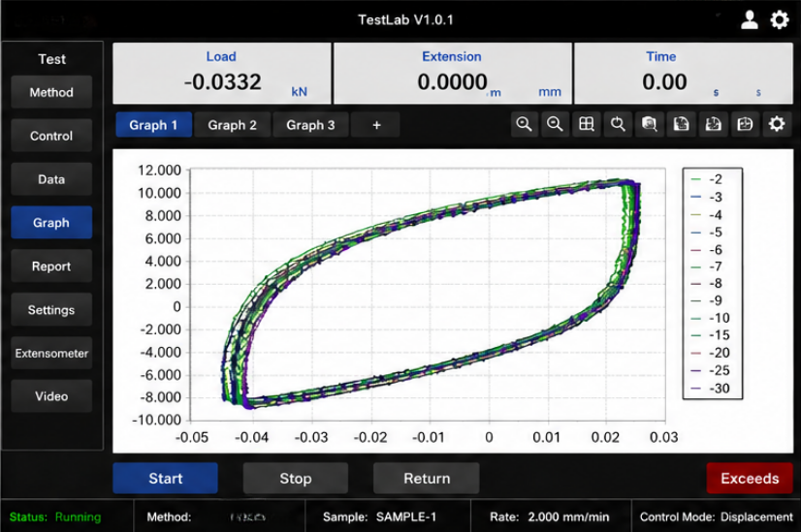Switch to the Graph 3 tab

tap(310, 125)
